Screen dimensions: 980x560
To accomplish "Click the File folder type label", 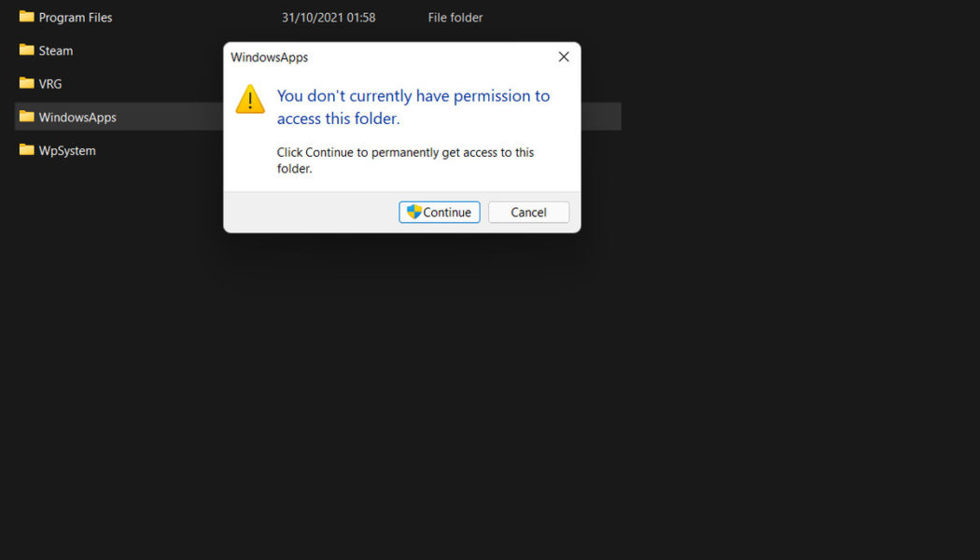I will (x=455, y=18).
